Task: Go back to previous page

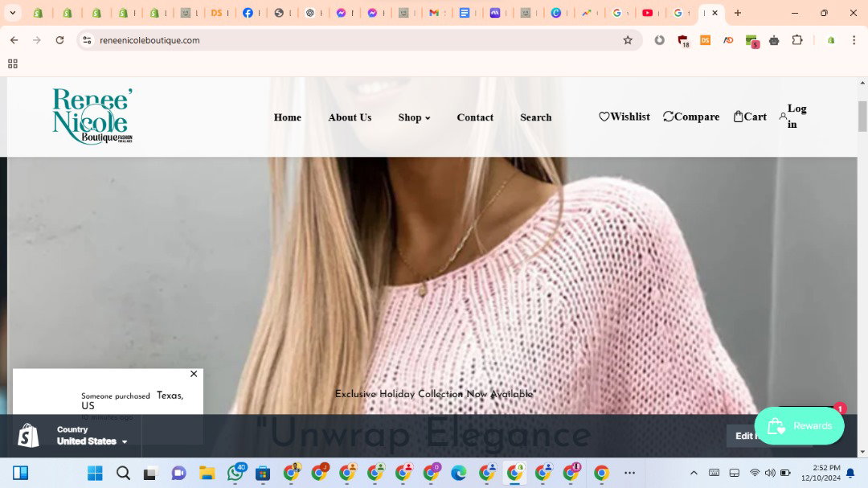Action: [x=14, y=40]
